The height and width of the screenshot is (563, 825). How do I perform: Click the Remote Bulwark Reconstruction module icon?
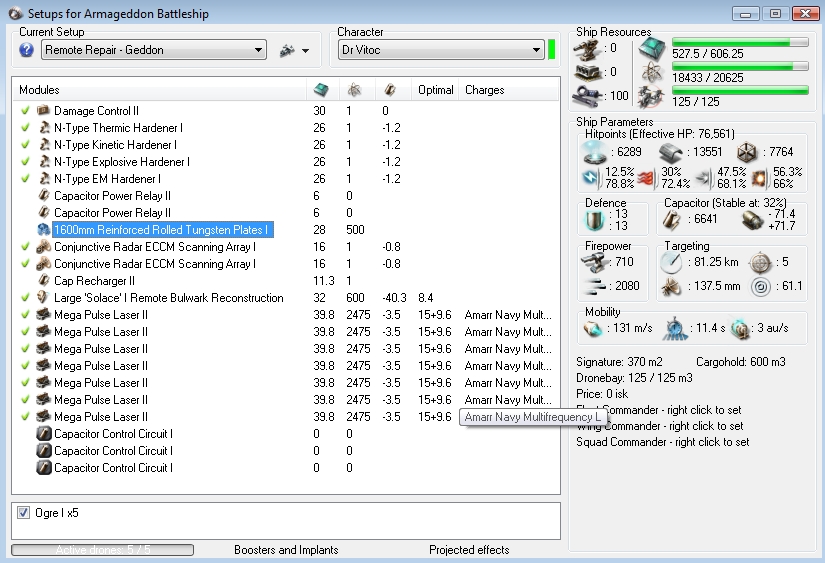(x=44, y=297)
